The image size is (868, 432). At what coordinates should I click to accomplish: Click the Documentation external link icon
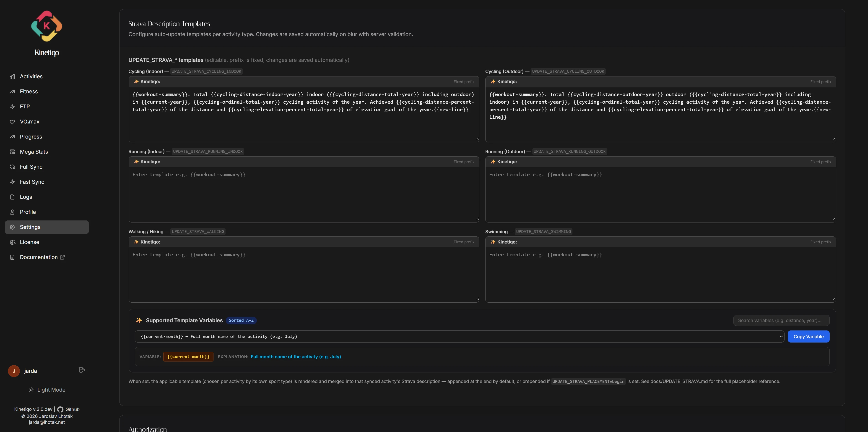coord(62,257)
